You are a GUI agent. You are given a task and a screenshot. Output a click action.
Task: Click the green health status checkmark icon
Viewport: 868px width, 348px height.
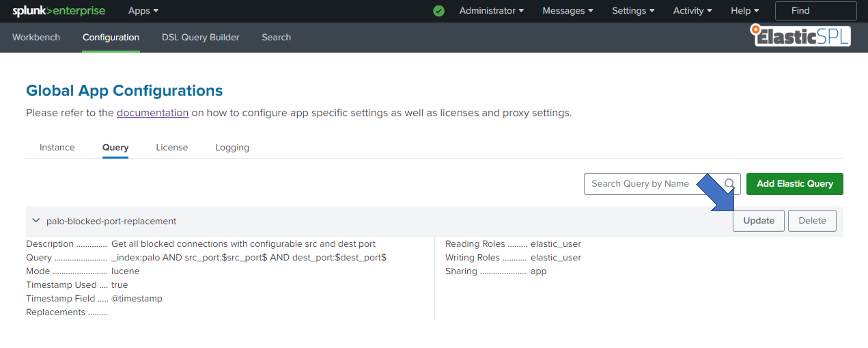click(438, 11)
